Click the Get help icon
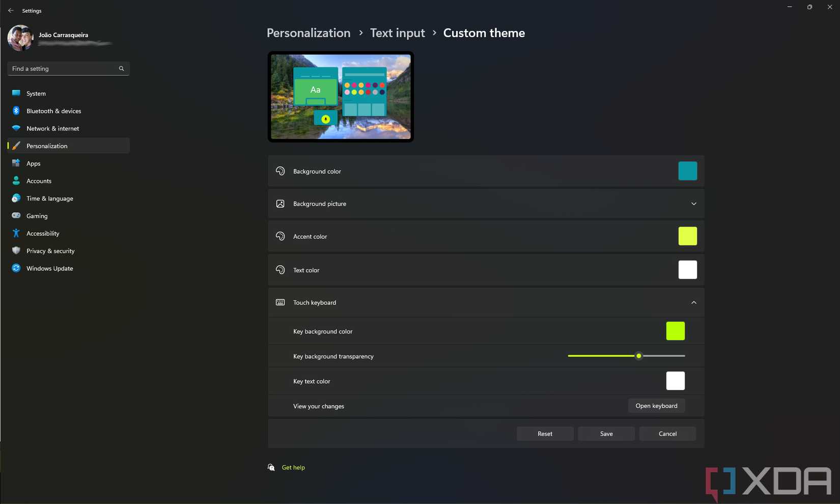This screenshot has height=504, width=840. coord(271,467)
